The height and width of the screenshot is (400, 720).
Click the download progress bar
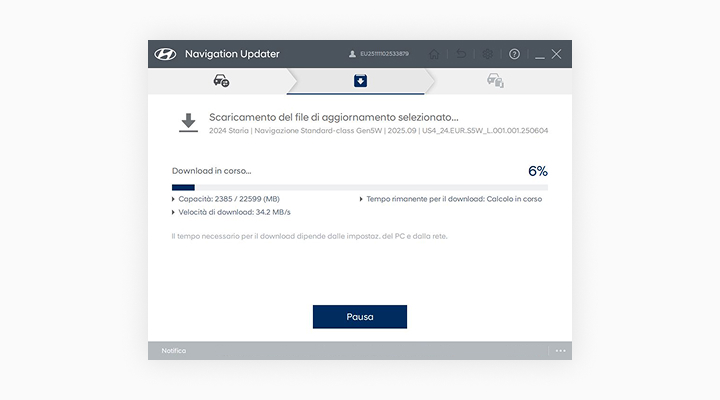point(360,187)
